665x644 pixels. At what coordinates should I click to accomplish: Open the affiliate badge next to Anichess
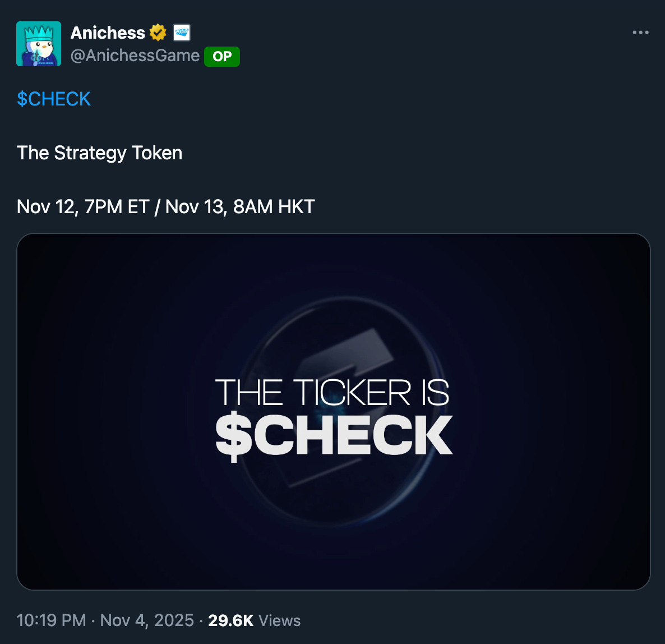point(182,32)
